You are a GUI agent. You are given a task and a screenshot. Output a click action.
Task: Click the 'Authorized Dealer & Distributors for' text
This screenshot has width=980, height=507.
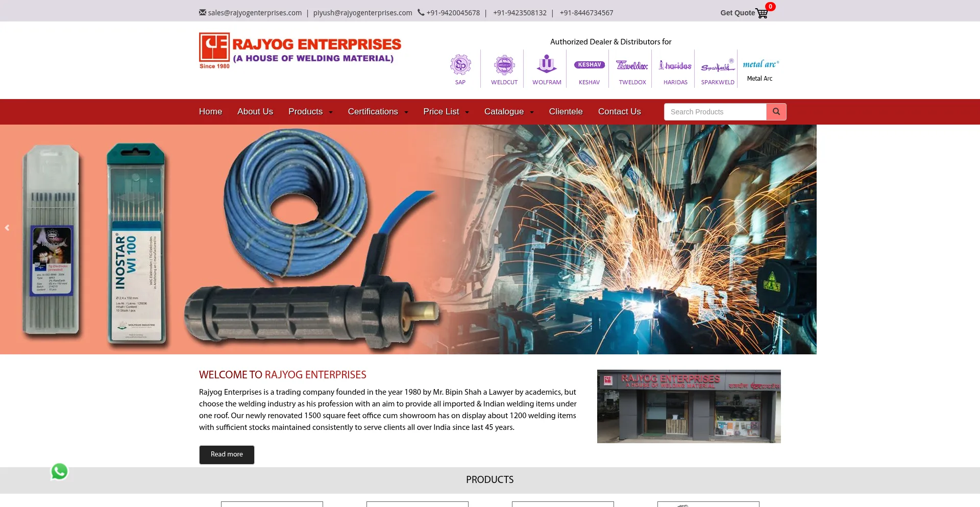pyautogui.click(x=611, y=42)
